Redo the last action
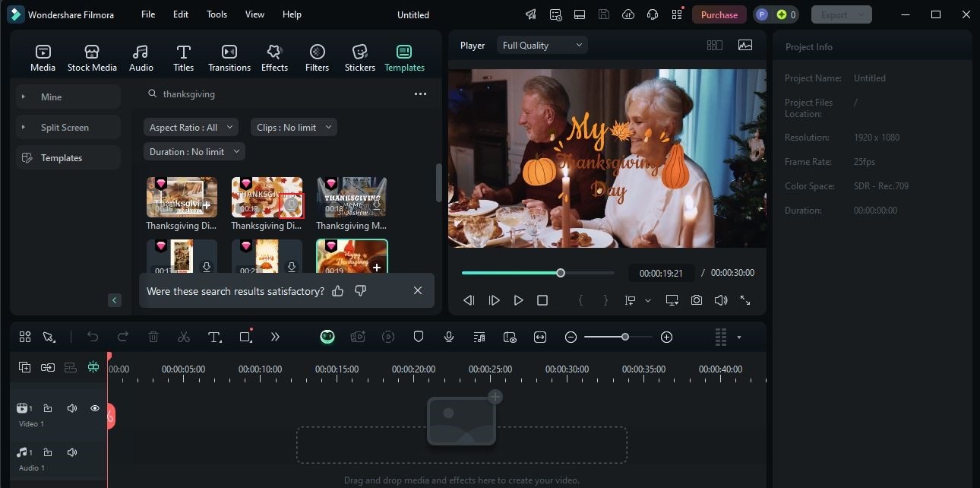This screenshot has width=980, height=488. pos(123,337)
